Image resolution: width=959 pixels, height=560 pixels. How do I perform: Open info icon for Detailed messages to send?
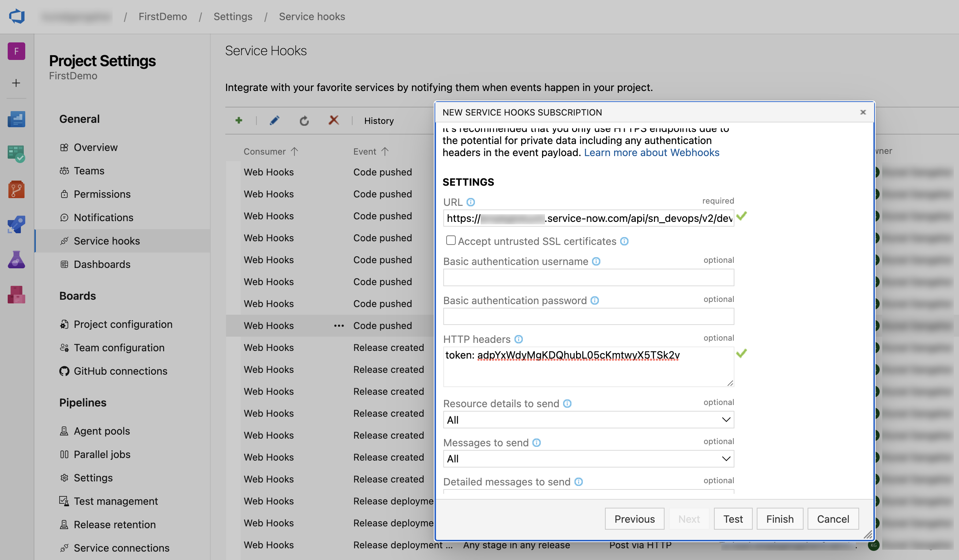[x=579, y=482]
